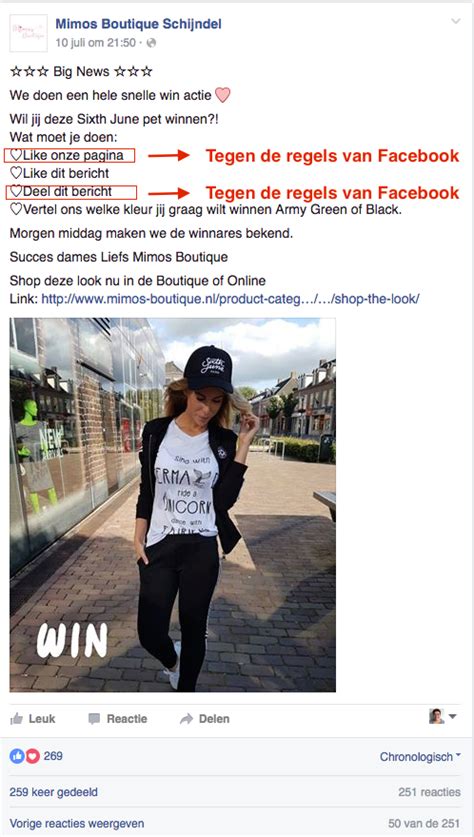Image resolution: width=474 pixels, height=837 pixels.
Task: Open the post photo with WIN text
Action: click(x=172, y=504)
